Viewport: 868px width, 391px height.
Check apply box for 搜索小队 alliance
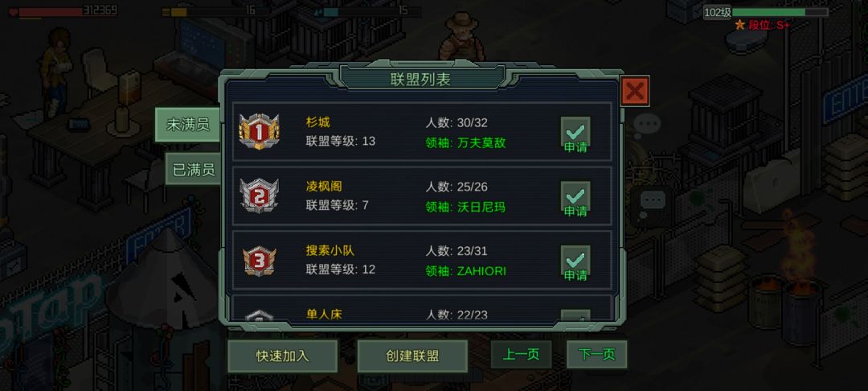(575, 263)
